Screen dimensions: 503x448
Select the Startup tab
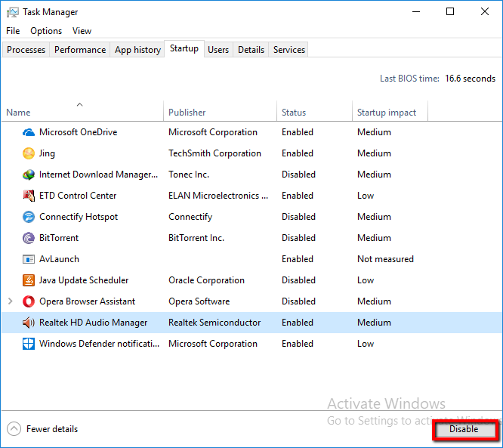point(184,48)
